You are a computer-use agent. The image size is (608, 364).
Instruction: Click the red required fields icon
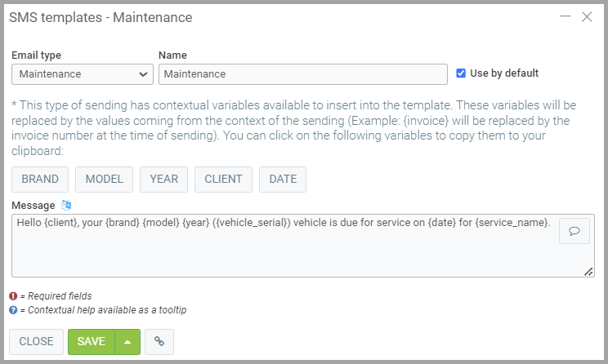[14, 296]
